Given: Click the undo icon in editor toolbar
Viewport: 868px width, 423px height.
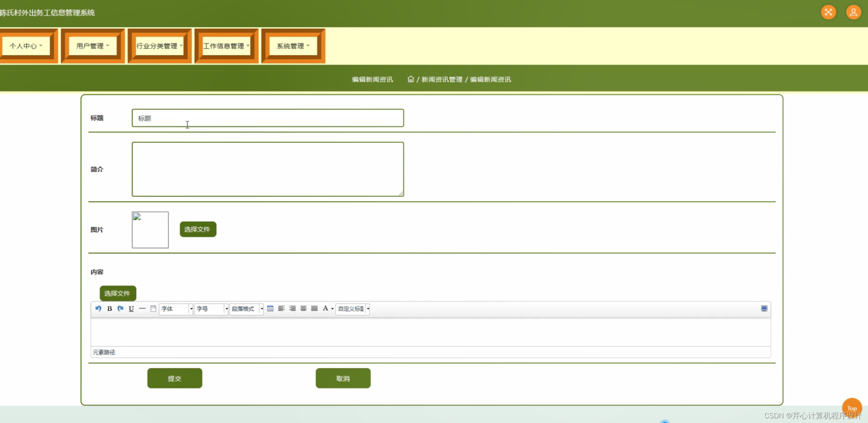Looking at the screenshot, I should tap(98, 309).
